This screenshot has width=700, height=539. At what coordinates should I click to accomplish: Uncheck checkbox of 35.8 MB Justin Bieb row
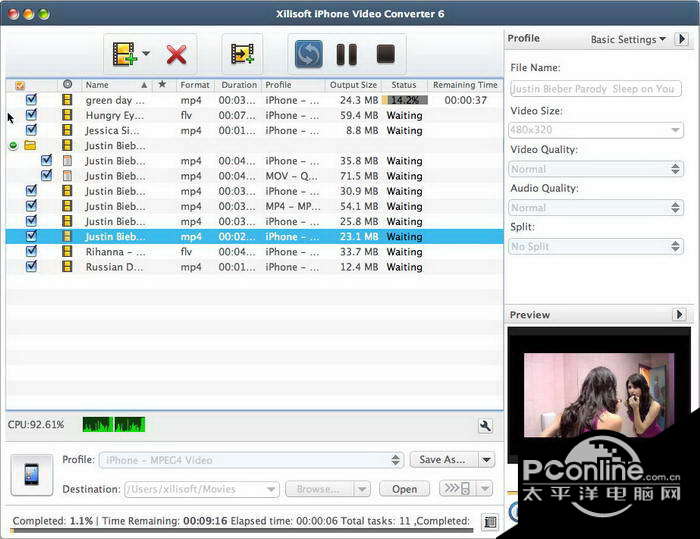point(46,160)
